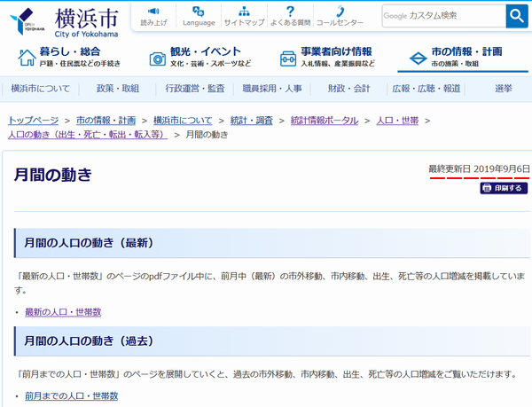Click the briefcase icon for 事業者向け情報

point(288,59)
